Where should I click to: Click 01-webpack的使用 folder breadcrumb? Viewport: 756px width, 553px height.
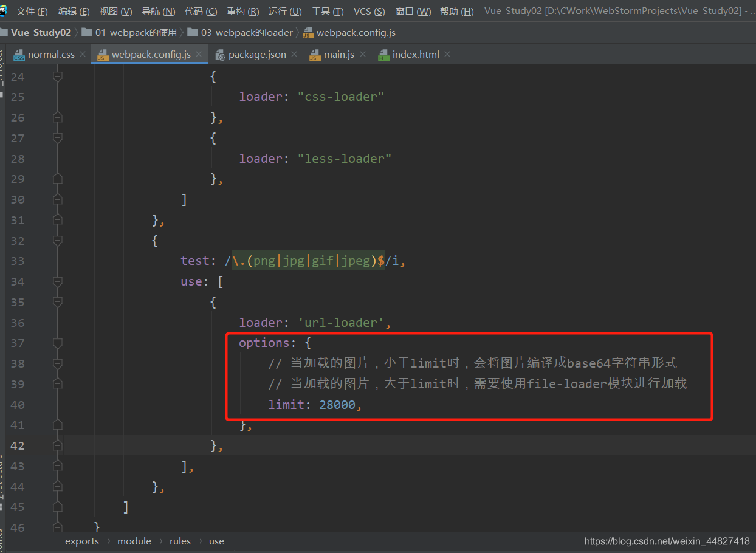coord(136,32)
